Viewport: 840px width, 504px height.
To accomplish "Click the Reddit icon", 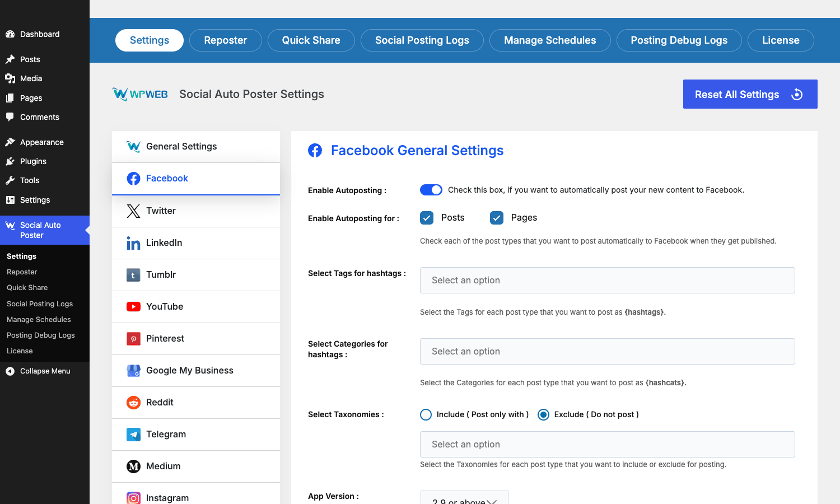I will 133,403.
